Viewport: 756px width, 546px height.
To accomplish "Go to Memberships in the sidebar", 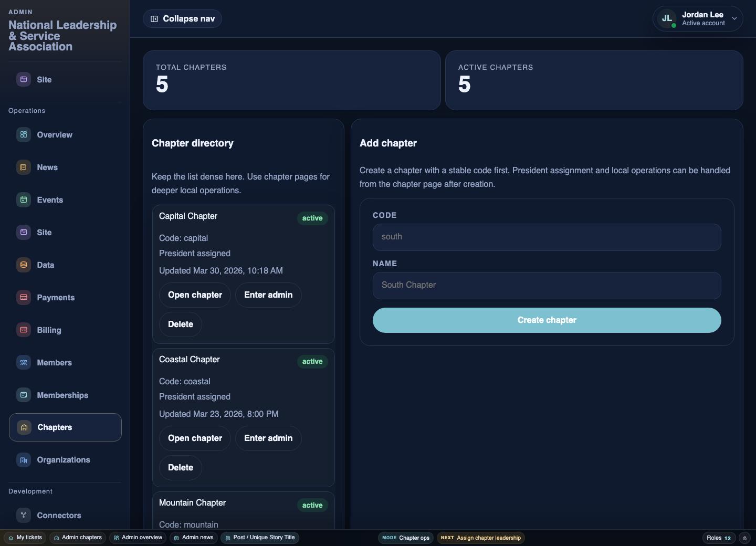I will click(62, 395).
